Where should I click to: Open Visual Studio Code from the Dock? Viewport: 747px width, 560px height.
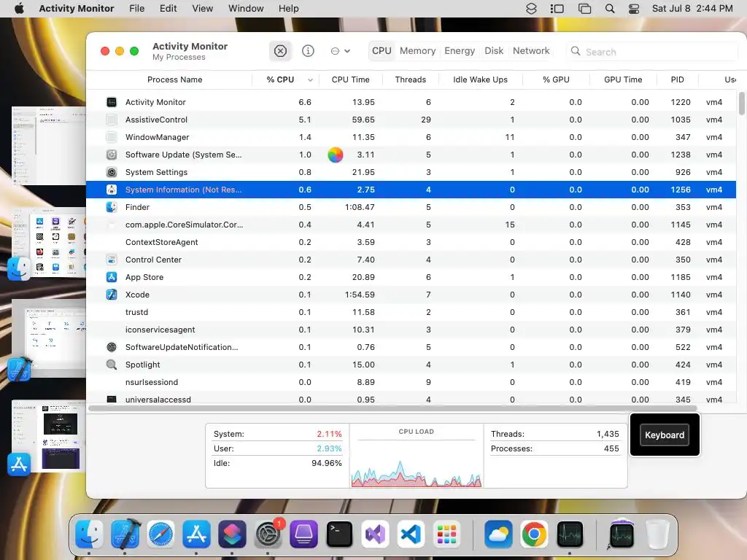(x=411, y=534)
